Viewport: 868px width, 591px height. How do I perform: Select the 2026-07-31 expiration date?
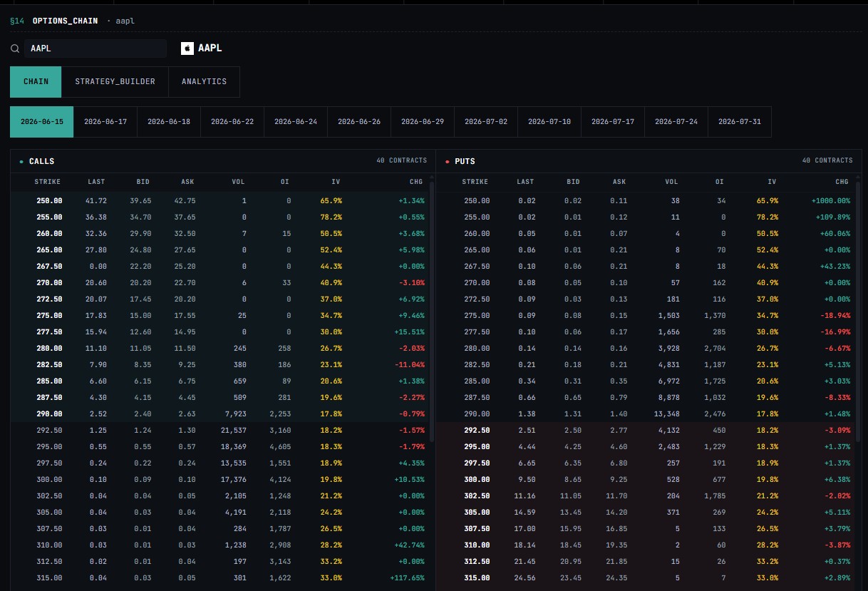click(740, 122)
